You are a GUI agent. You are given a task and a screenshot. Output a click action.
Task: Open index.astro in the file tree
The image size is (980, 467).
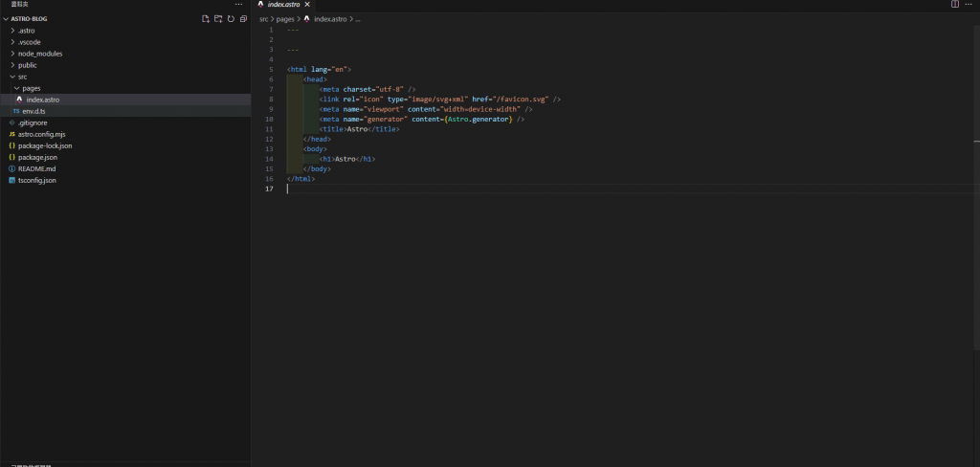(125, 100)
